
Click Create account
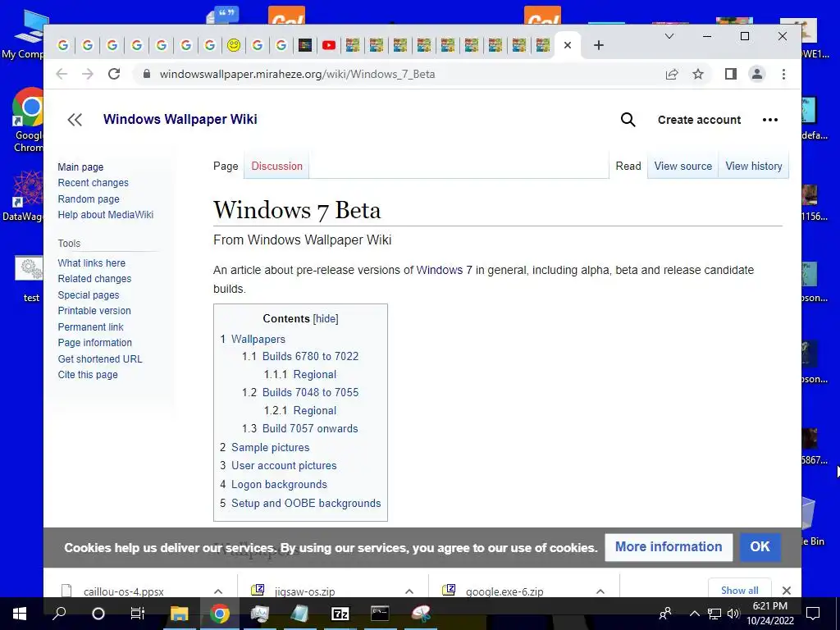tap(699, 120)
